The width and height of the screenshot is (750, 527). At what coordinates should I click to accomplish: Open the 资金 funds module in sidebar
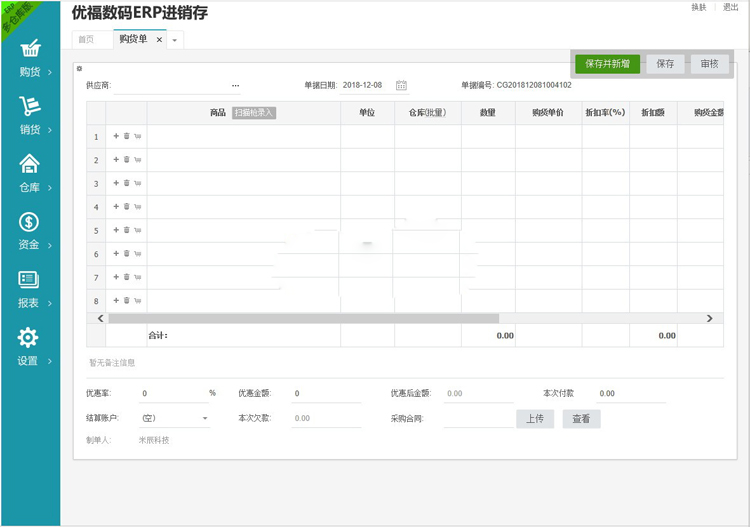click(30, 231)
